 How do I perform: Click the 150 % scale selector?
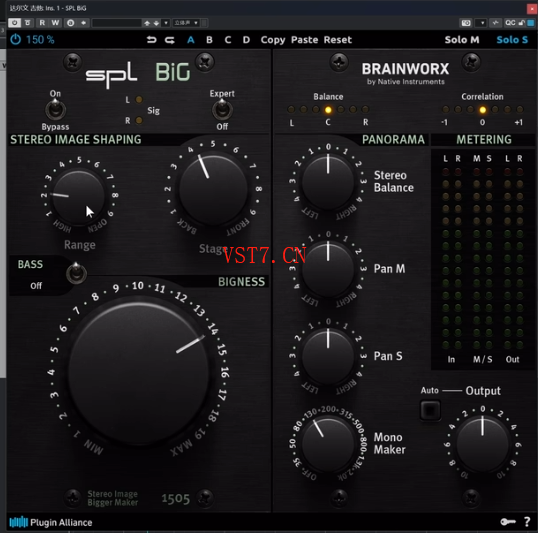(40, 40)
